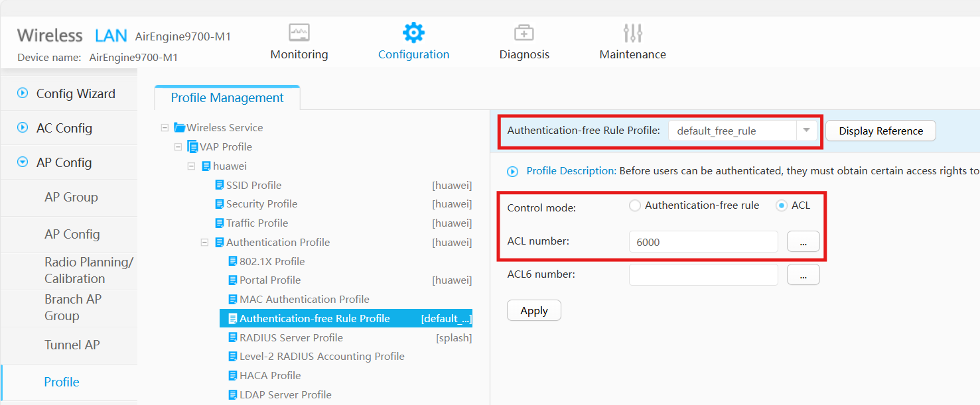Expand the Config Wizard sidebar section
The width and height of the screenshot is (980, 405).
point(23,93)
